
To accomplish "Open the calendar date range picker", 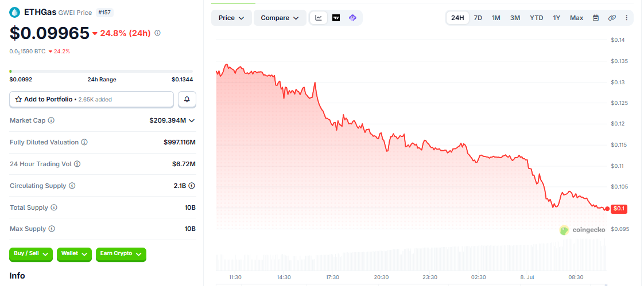I will [x=596, y=18].
